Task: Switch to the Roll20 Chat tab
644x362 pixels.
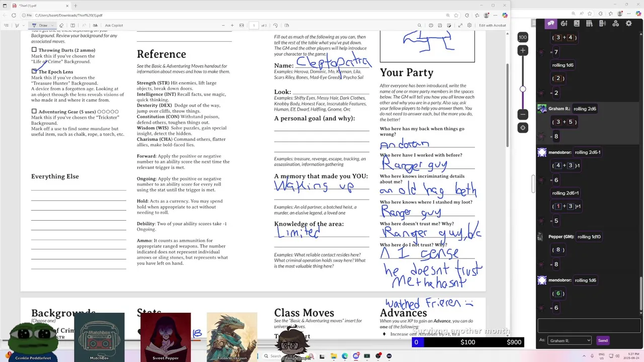Action: point(551,23)
